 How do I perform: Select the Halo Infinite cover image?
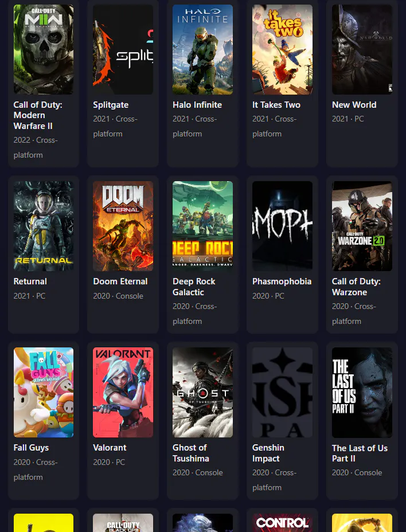(x=202, y=49)
